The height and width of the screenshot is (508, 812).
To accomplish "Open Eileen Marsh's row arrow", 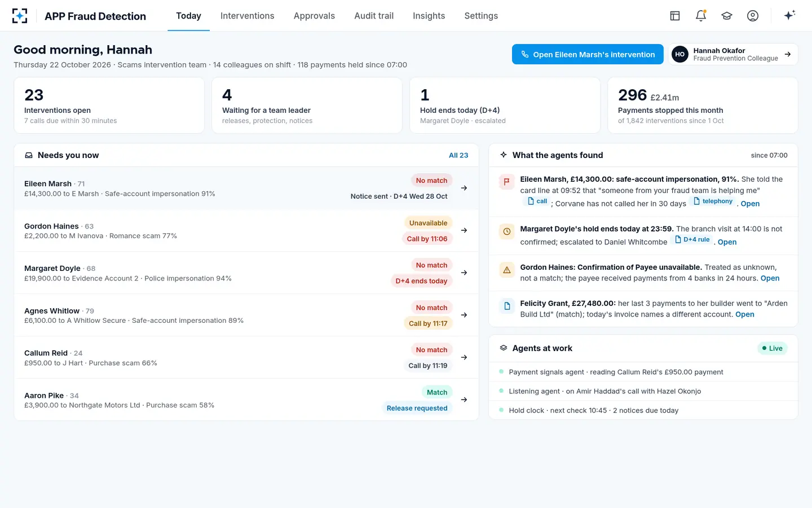I will [x=464, y=188].
